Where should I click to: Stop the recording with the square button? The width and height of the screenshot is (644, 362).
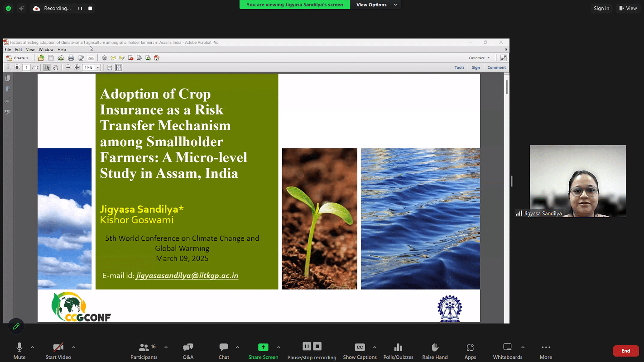(91, 8)
